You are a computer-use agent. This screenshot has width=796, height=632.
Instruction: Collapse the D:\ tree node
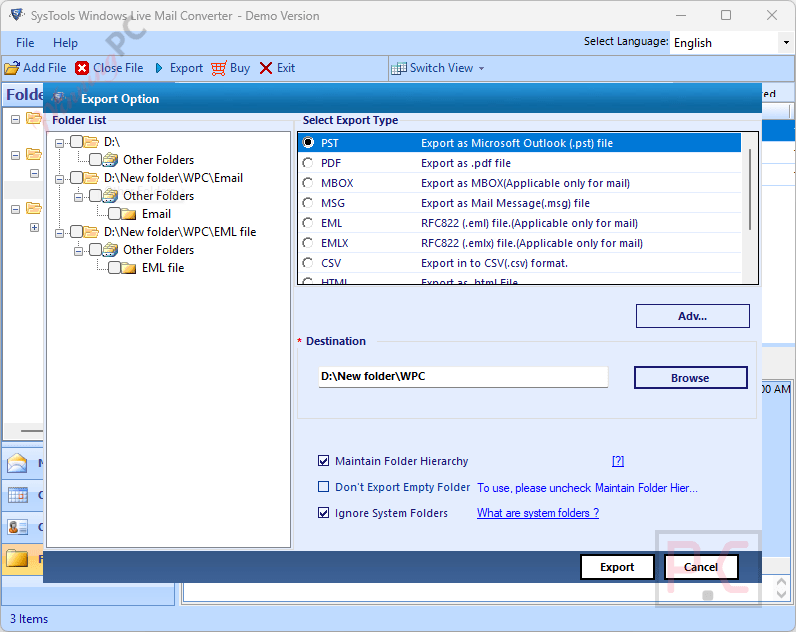(x=59, y=143)
